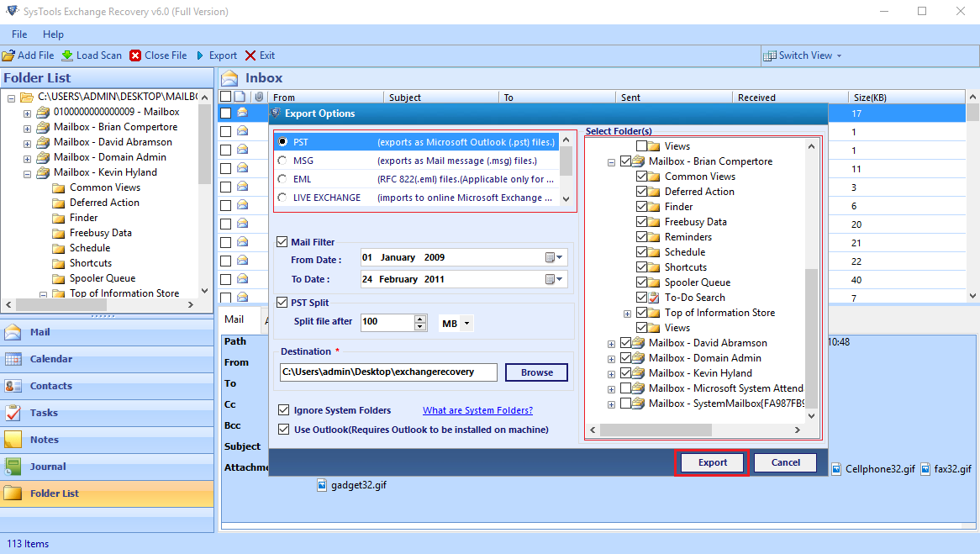Expand Mailbox - Kevin Hyland in export tree
980x554 pixels.
pyautogui.click(x=611, y=374)
